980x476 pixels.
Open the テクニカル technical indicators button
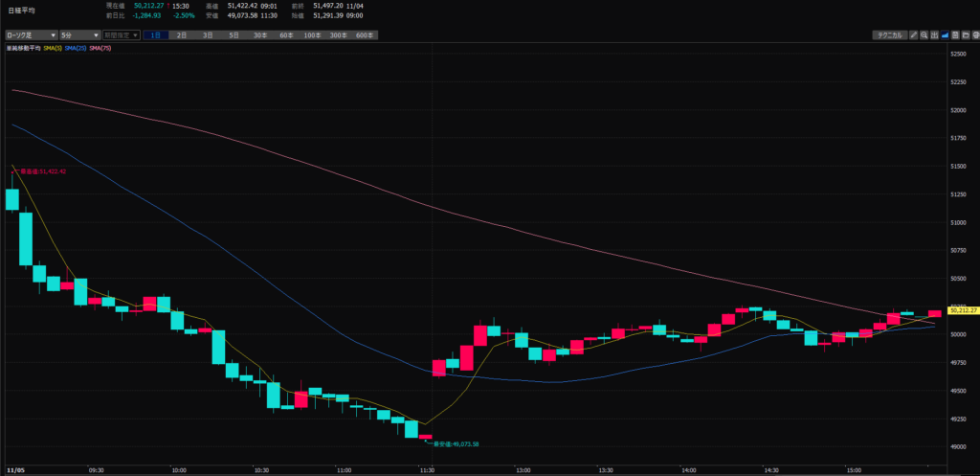[x=889, y=35]
